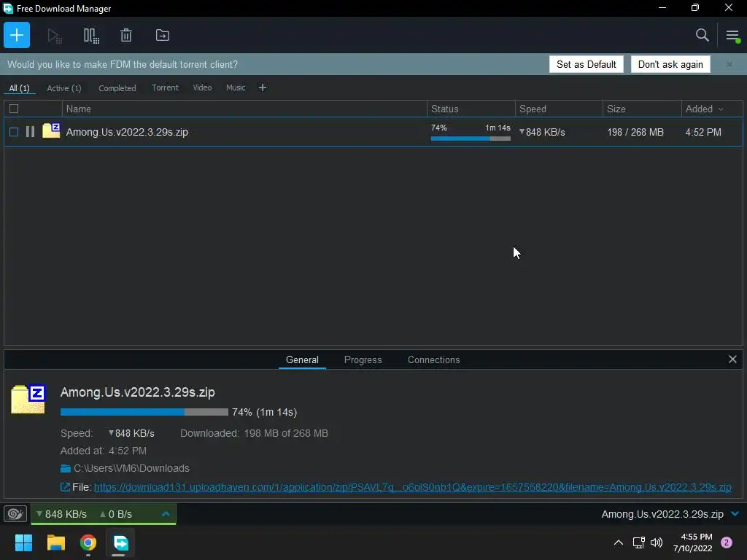This screenshot has height=560, width=747.
Task: Collapse the details using the bottom-right chevron
Action: pos(735,514)
